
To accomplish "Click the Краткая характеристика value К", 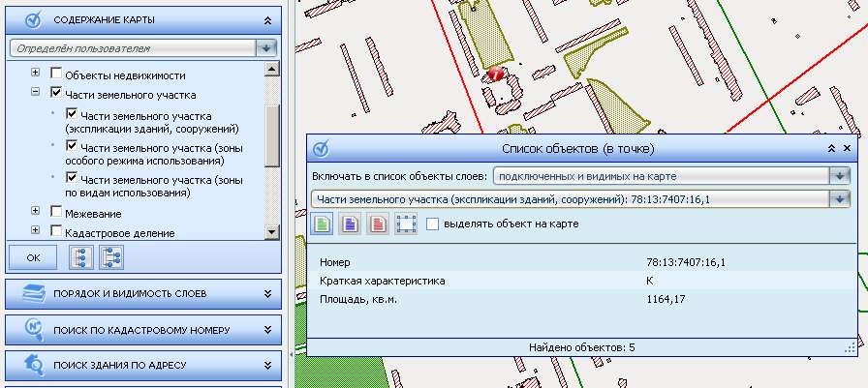I will (649, 281).
